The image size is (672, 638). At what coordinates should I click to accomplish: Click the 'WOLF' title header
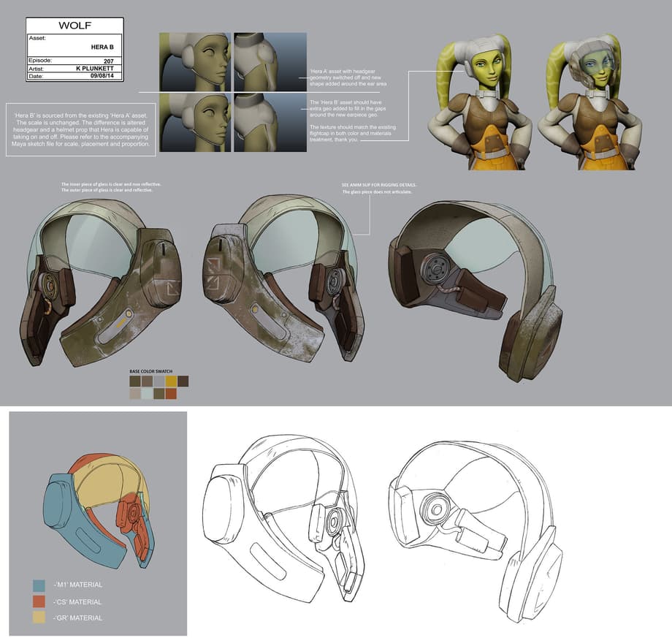pyautogui.click(x=75, y=25)
